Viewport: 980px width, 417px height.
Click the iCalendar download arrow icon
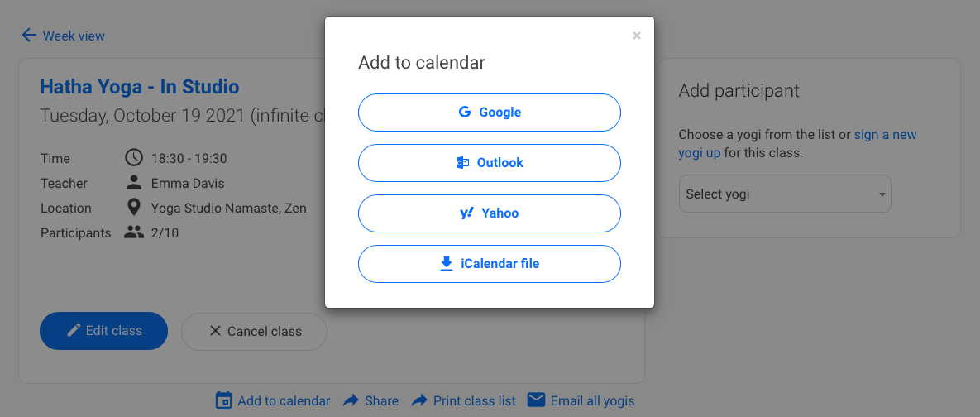[x=447, y=264]
